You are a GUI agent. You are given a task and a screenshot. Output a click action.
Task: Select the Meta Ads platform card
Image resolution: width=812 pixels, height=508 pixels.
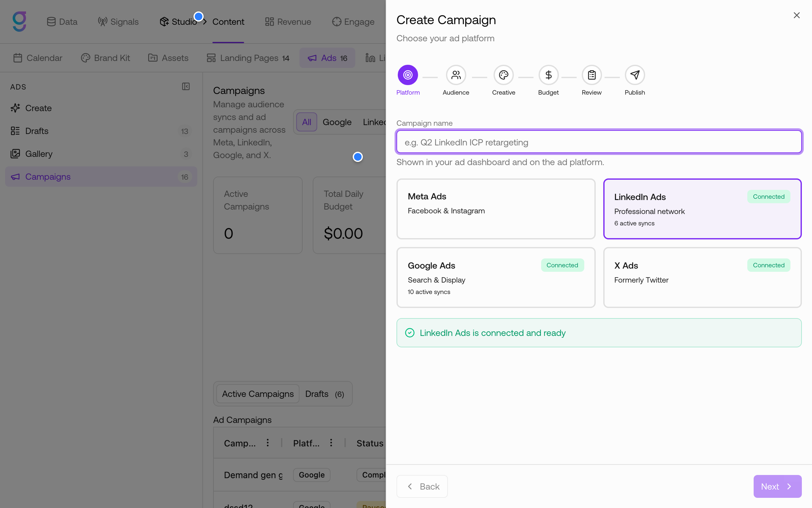(495, 209)
